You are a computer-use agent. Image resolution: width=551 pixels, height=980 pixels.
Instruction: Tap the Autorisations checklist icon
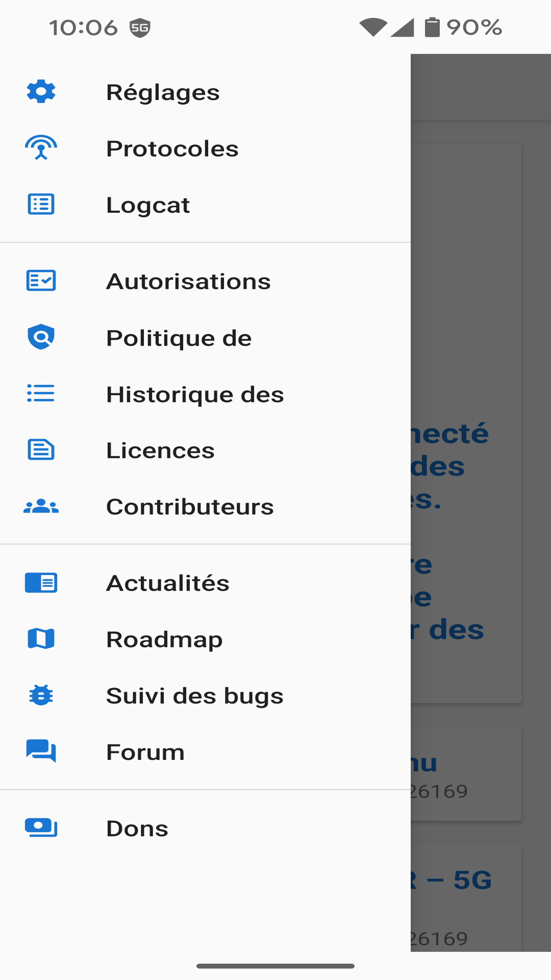click(x=41, y=281)
